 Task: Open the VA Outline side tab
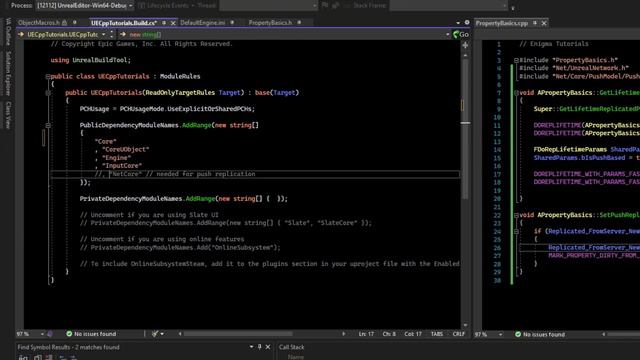[x=8, y=31]
